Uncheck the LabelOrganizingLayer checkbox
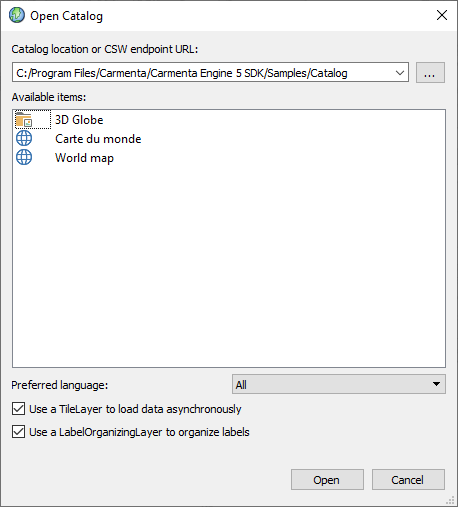 click(18, 432)
